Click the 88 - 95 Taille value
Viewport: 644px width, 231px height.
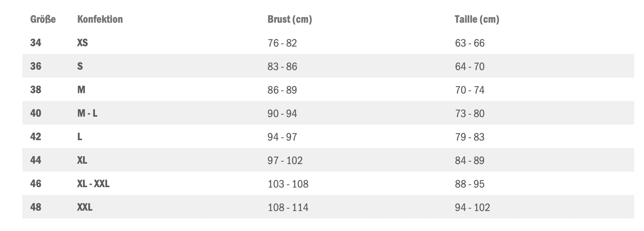point(469,184)
